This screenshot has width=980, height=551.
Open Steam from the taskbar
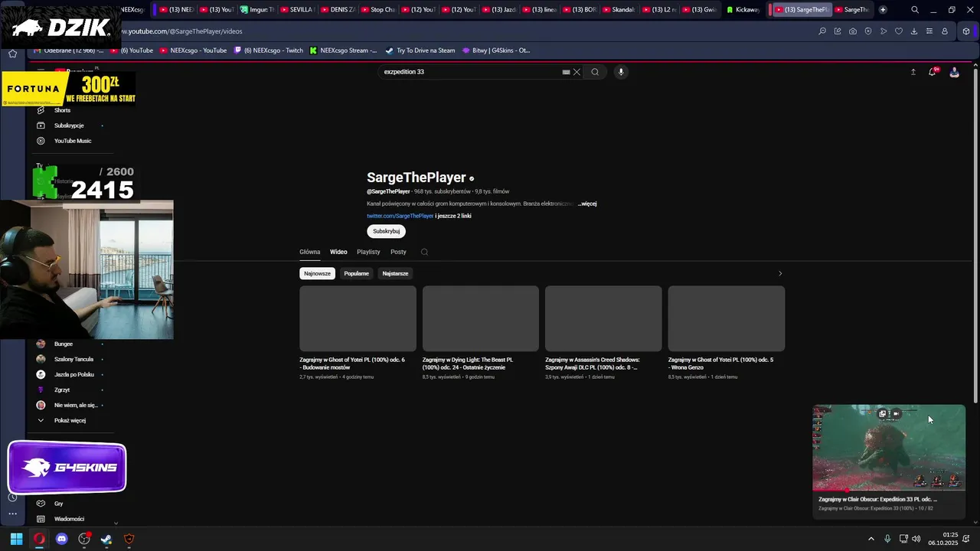tap(106, 539)
